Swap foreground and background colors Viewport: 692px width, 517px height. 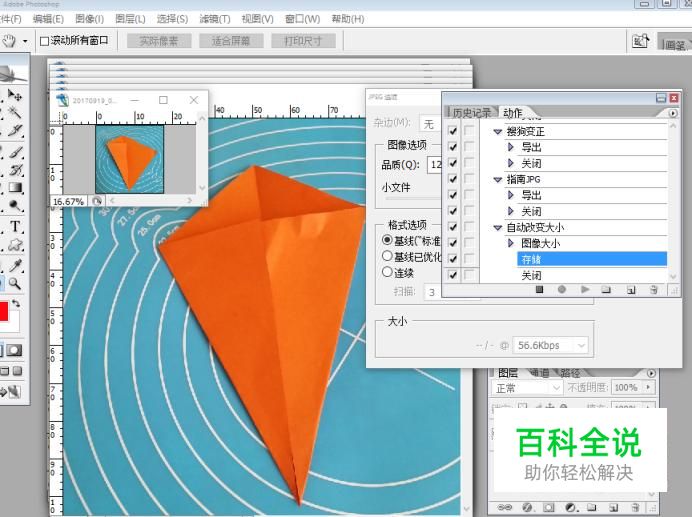pyautogui.click(x=16, y=304)
